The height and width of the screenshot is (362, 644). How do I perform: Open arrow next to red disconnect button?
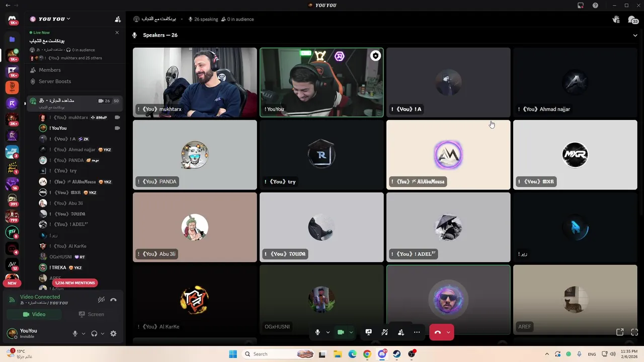(448, 332)
